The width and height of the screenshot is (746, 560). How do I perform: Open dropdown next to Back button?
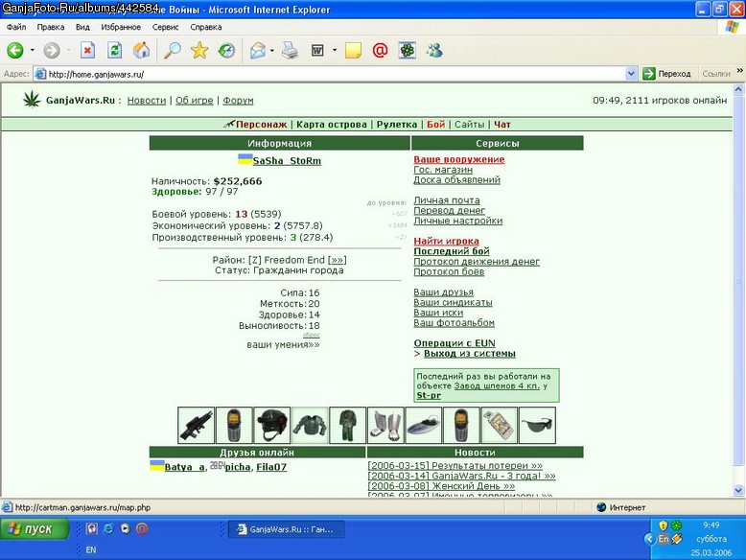coord(33,50)
